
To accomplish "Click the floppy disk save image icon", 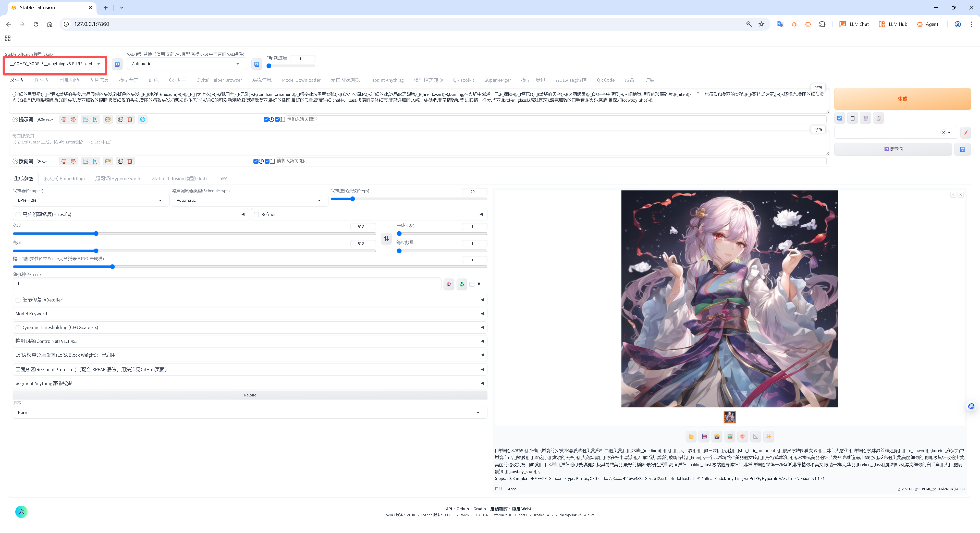I will 704,436.
